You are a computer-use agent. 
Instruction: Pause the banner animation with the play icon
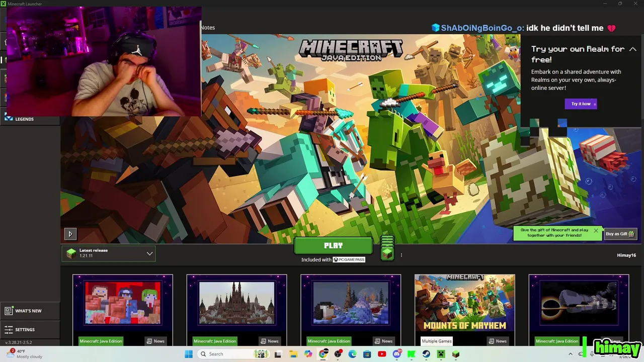(x=70, y=234)
